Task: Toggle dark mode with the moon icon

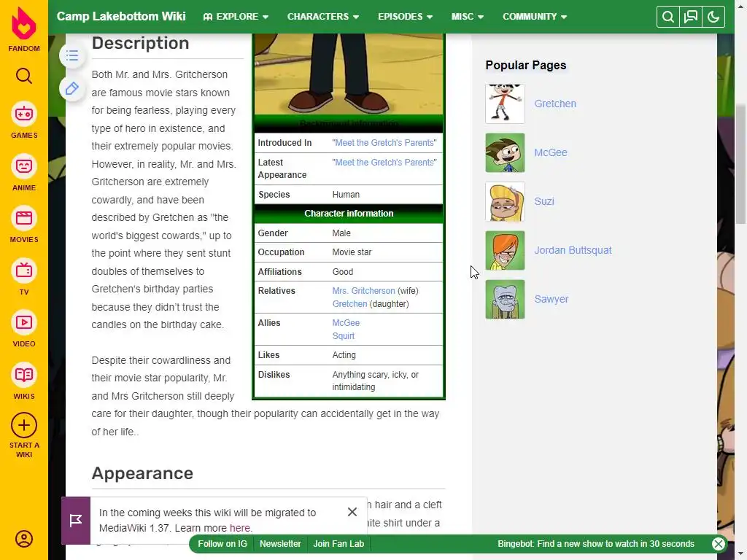Action: click(x=713, y=17)
